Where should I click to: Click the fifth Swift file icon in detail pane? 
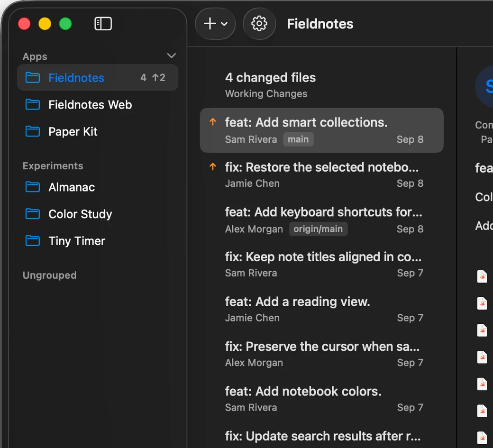(x=482, y=384)
